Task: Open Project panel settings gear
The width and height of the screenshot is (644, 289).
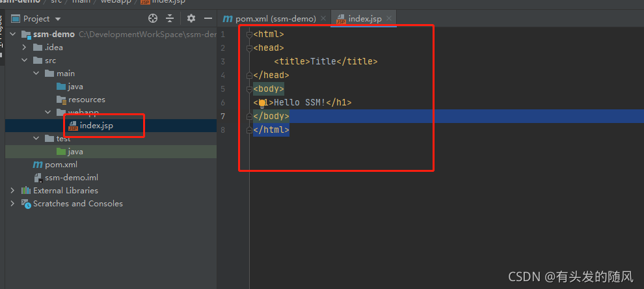Action: tap(191, 18)
